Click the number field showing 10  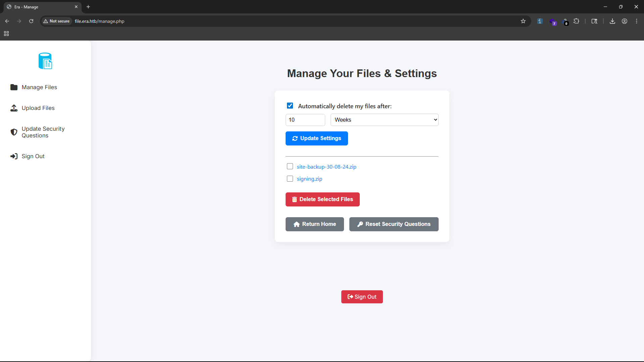click(305, 120)
